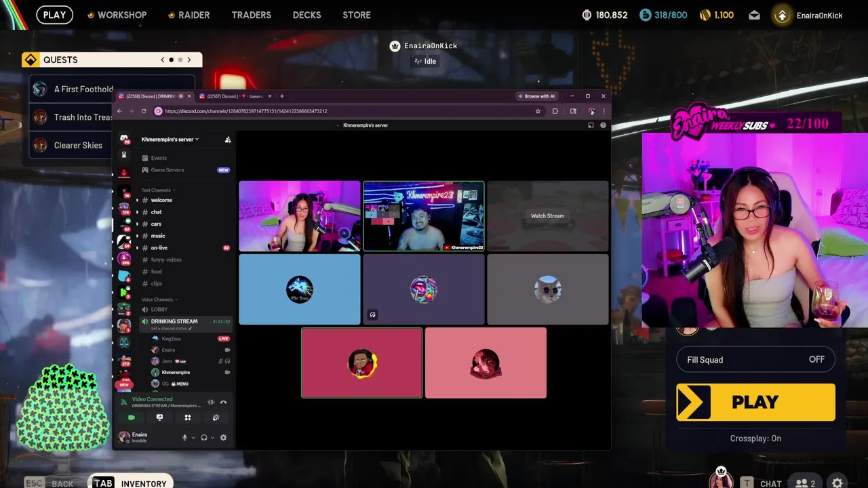The height and width of the screenshot is (488, 868).
Task: Select the Clearer Skies quest
Action: [x=113, y=145]
